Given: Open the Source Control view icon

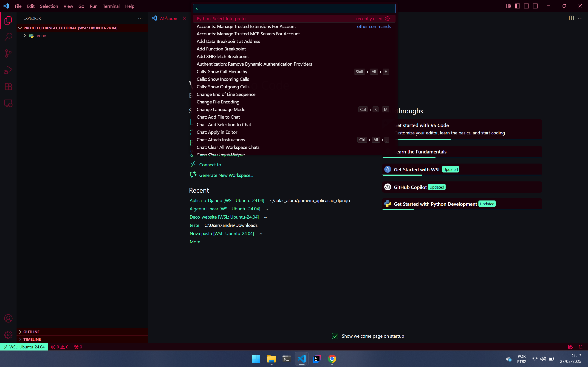Looking at the screenshot, I should click(x=8, y=53).
